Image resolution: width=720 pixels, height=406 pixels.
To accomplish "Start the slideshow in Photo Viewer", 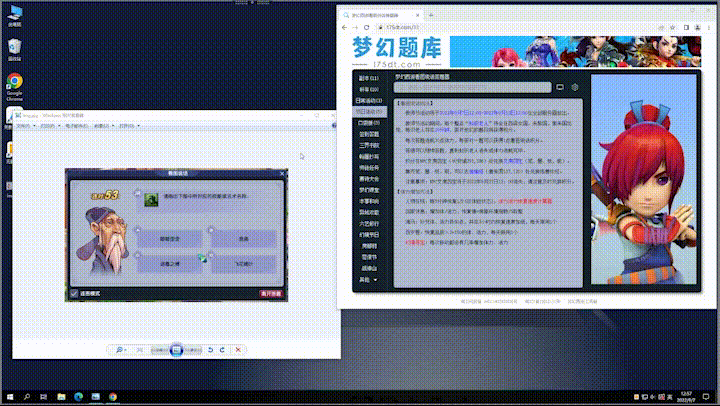I will click(x=176, y=350).
